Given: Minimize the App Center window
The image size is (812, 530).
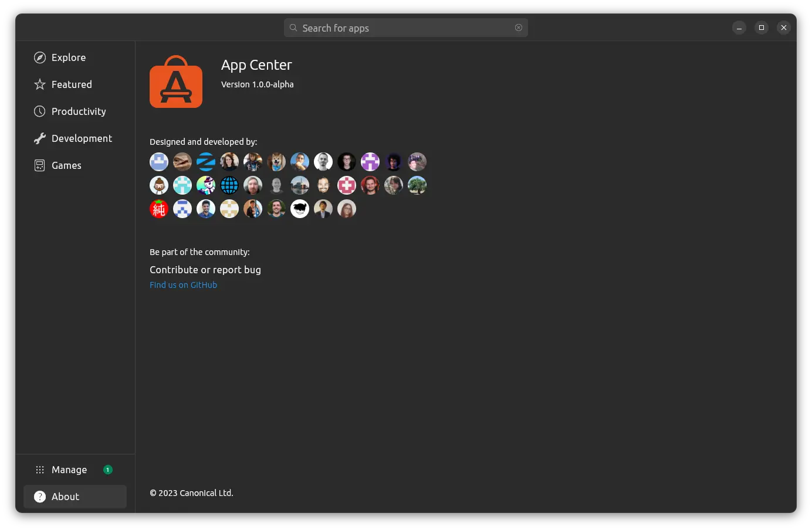Looking at the screenshot, I should [739, 28].
